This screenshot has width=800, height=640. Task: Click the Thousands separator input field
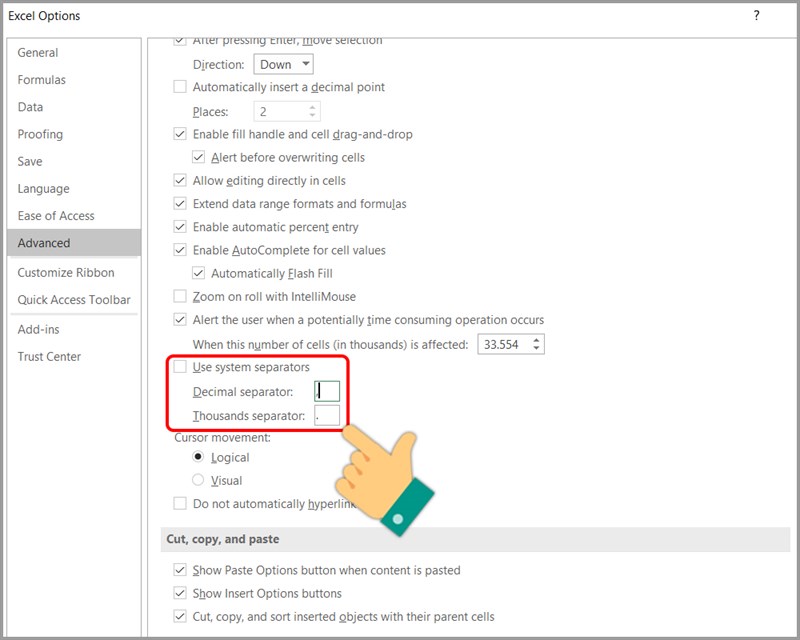(x=327, y=415)
